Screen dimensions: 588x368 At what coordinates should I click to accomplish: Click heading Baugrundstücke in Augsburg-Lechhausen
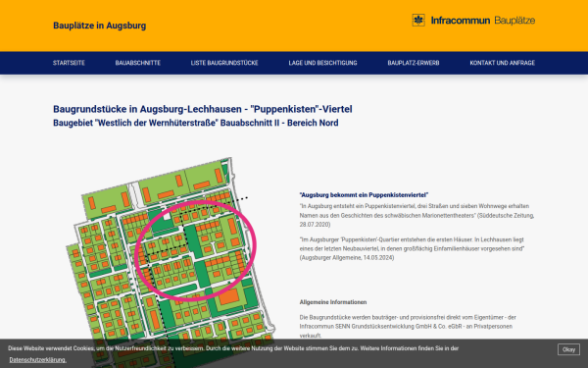(x=203, y=109)
